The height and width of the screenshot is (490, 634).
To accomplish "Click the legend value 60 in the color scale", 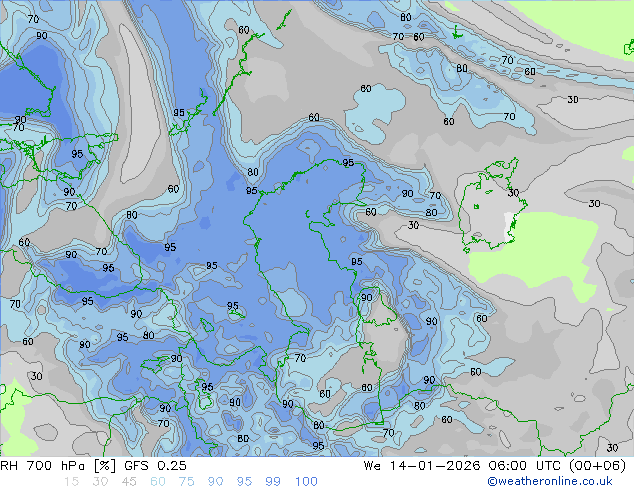I will point(158,482).
